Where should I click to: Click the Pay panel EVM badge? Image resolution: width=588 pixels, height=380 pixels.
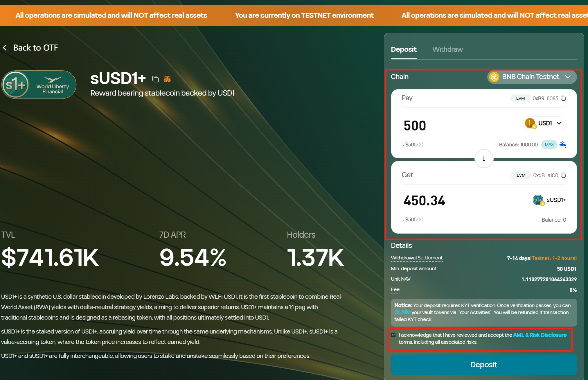point(520,98)
